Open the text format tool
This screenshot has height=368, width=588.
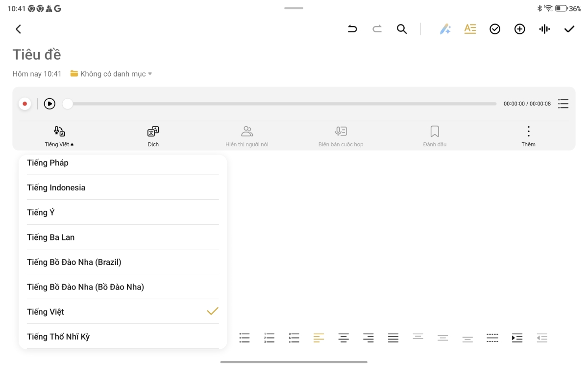pos(470,29)
